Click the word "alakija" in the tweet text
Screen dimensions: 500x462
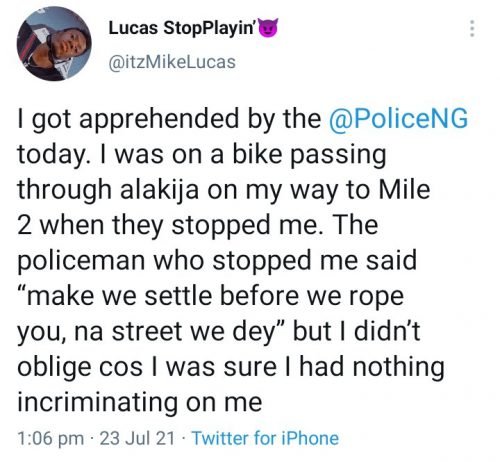coord(160,190)
